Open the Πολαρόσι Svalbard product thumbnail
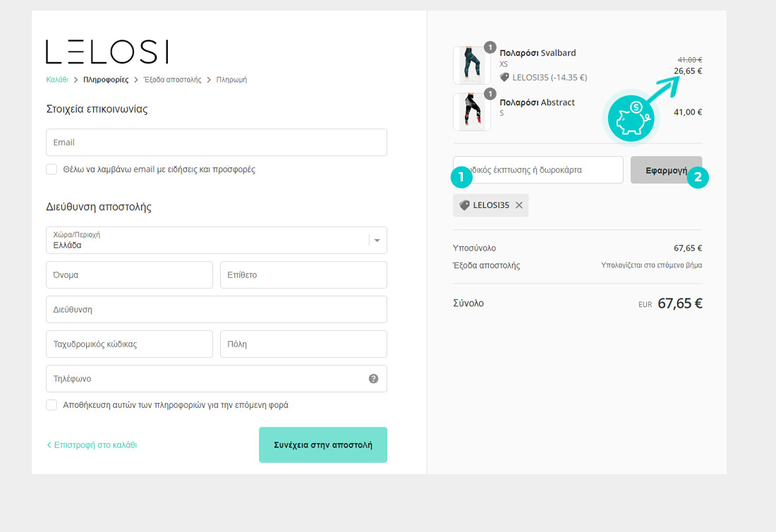Viewport: 776px width, 532px height. coord(472,66)
